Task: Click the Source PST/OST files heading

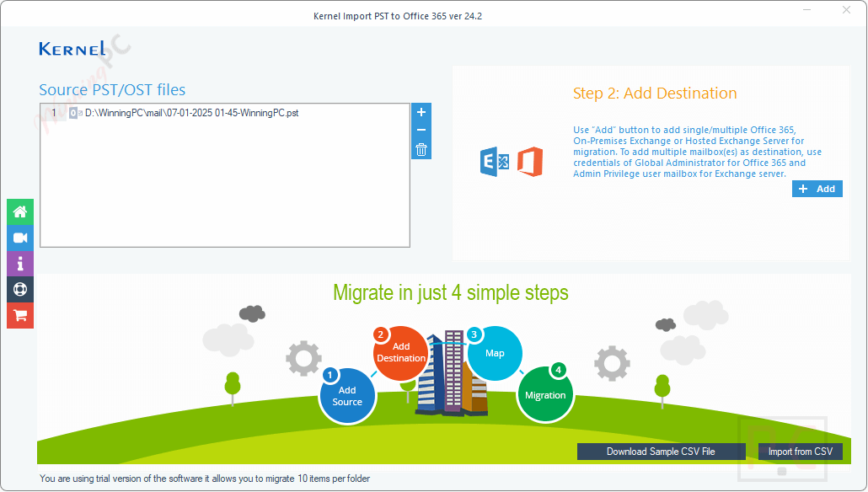Action: coord(112,89)
